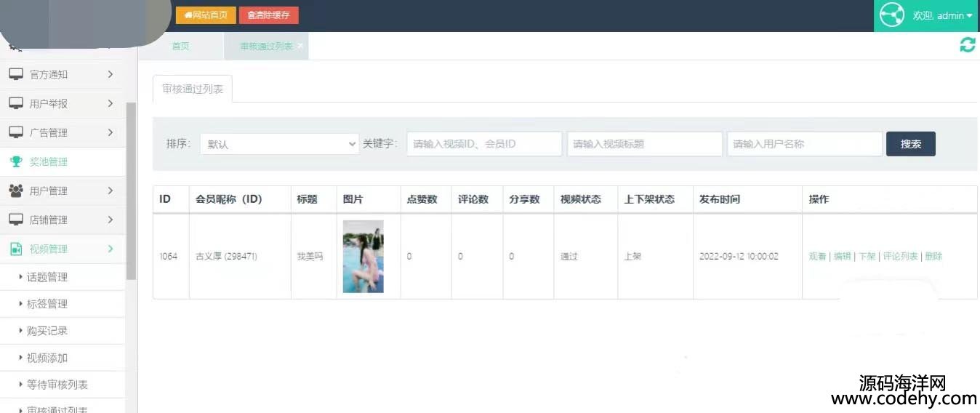980x413 pixels.
Task: Focus the 请输入视频ID、会员ID field
Action: pyautogui.click(x=484, y=144)
